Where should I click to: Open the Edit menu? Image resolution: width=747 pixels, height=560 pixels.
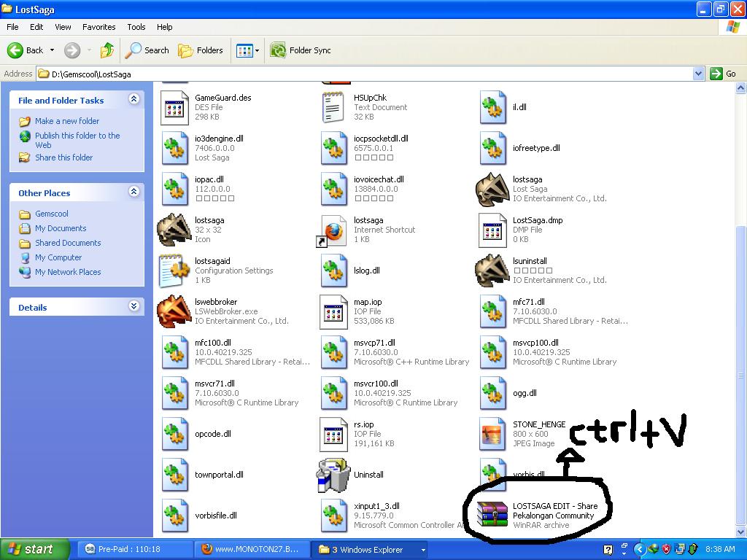coord(36,27)
